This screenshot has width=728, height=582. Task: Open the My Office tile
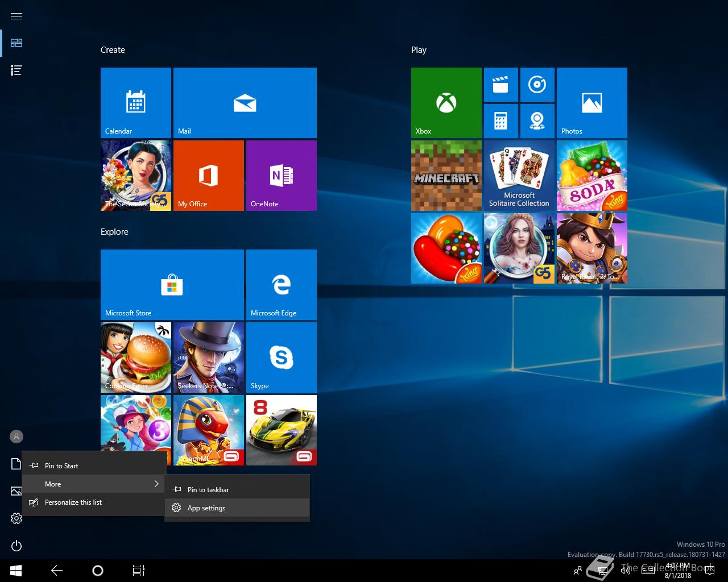point(209,176)
